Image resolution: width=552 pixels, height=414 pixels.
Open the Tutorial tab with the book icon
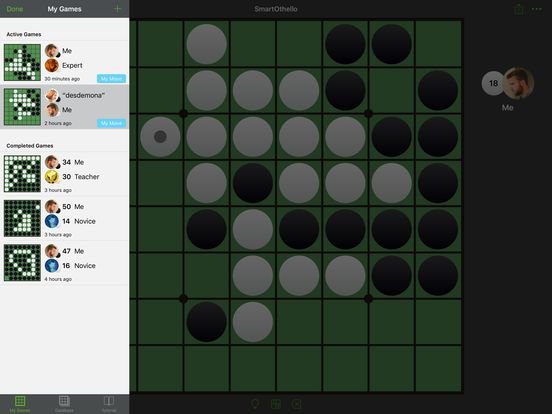tap(109, 404)
